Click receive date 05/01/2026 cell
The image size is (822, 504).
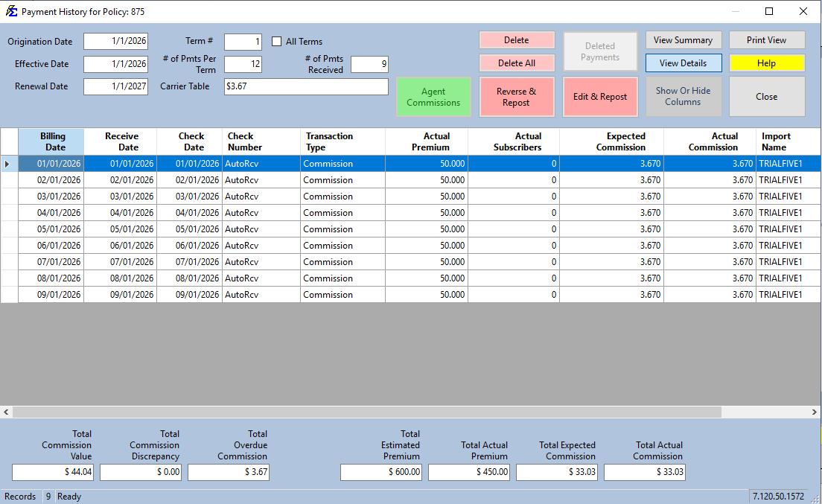121,229
